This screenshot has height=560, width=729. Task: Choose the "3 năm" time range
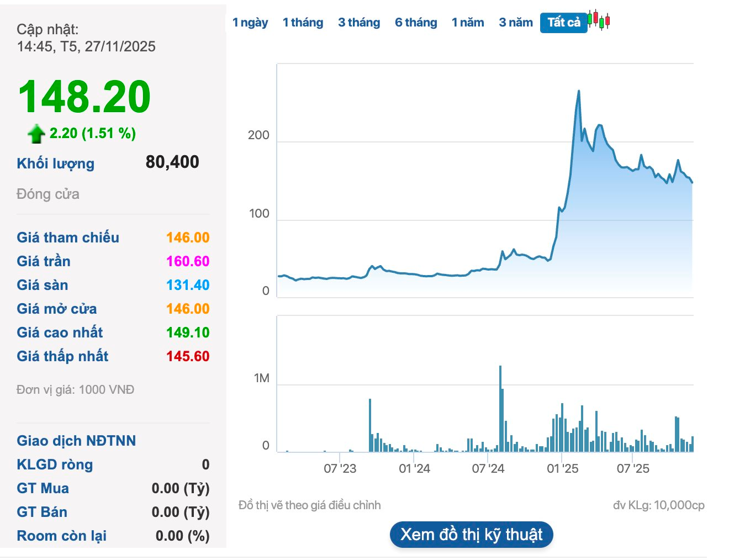coord(516,23)
